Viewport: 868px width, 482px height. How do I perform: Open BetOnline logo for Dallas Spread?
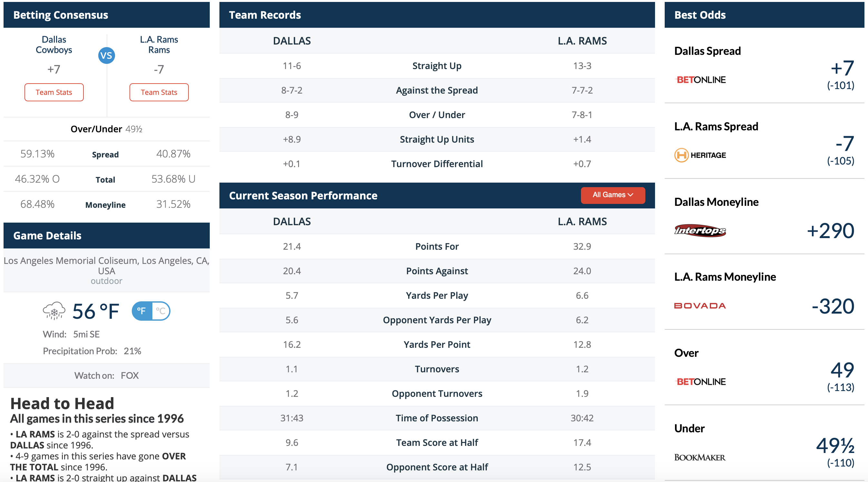pyautogui.click(x=700, y=80)
